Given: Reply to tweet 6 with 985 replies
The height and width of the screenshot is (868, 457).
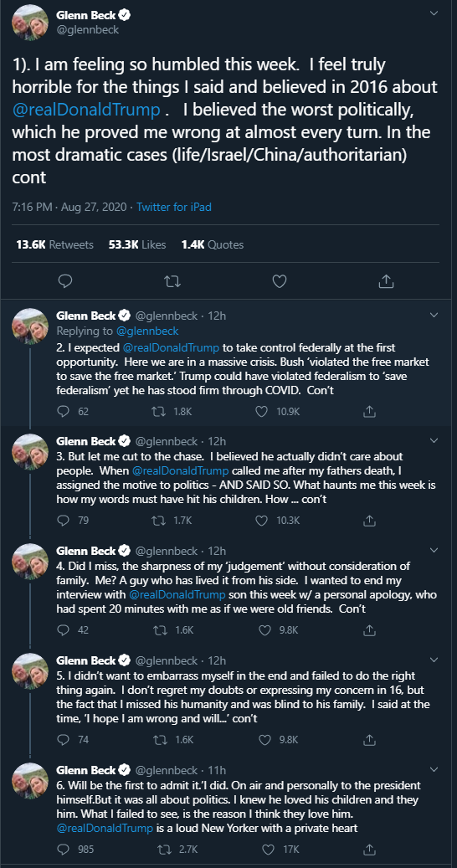Looking at the screenshot, I should pos(63,850).
